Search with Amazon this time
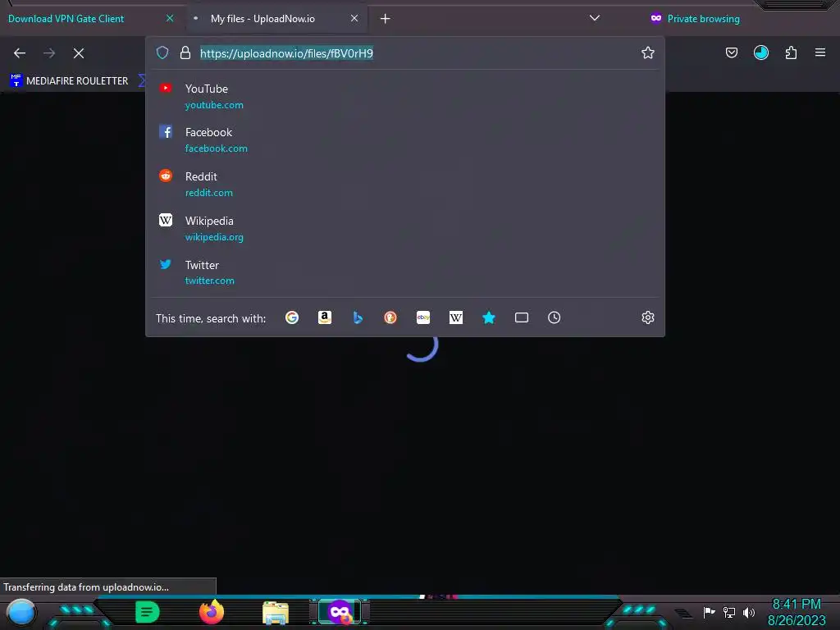This screenshot has width=840, height=630. [325, 317]
